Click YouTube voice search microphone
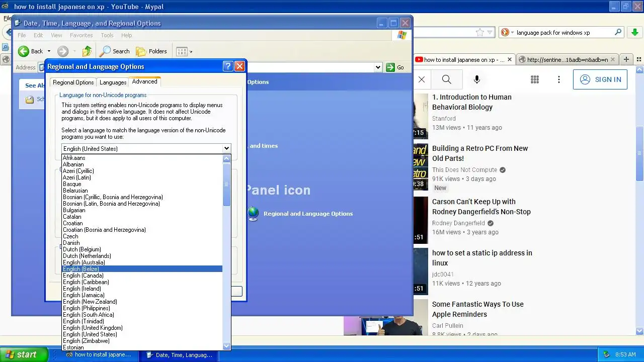This screenshot has width=644, height=362. (477, 79)
